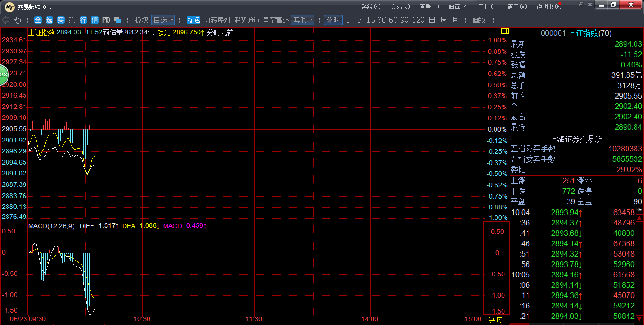Open the 工具(T) menu
Screen dimensions: 644x325
487,7
